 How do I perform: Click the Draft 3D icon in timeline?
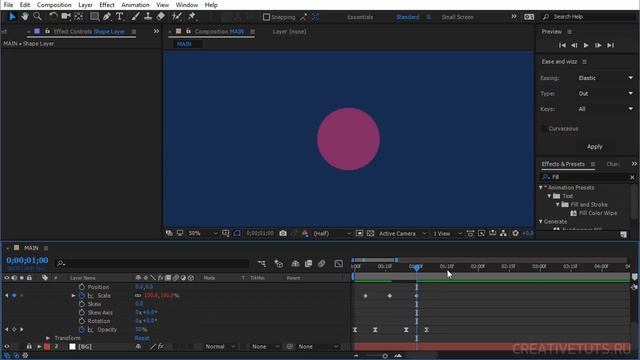(279, 264)
